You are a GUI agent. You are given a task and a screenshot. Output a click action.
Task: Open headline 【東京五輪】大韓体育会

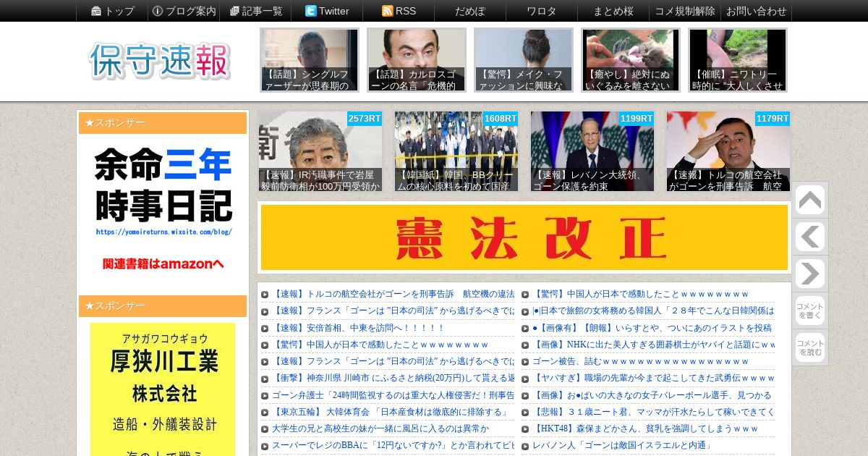[390, 412]
